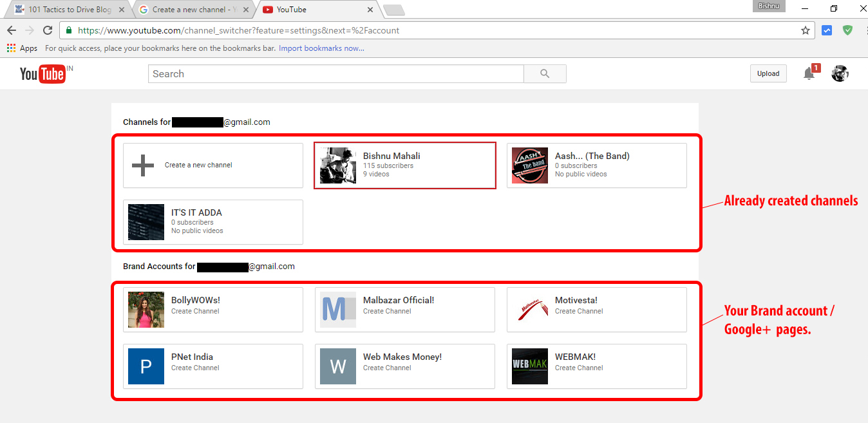Viewport: 868px width, 423px height.
Task: Click the plus icon for new channel
Action: 143,165
